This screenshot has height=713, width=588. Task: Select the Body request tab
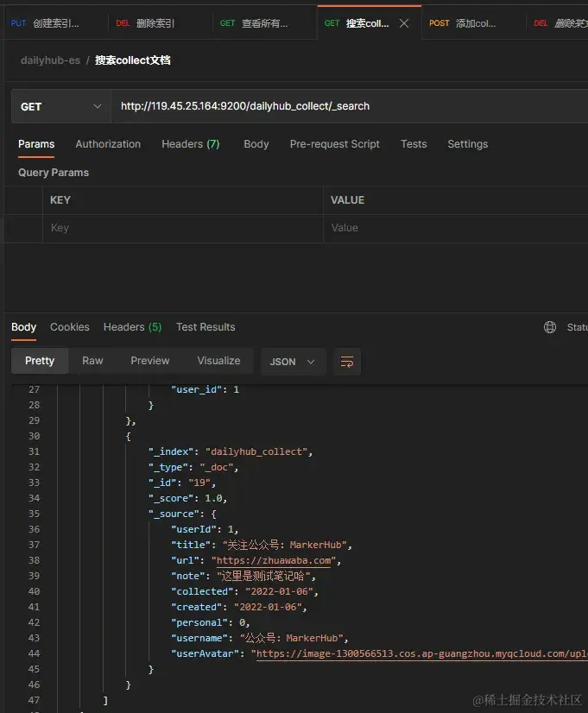(256, 144)
